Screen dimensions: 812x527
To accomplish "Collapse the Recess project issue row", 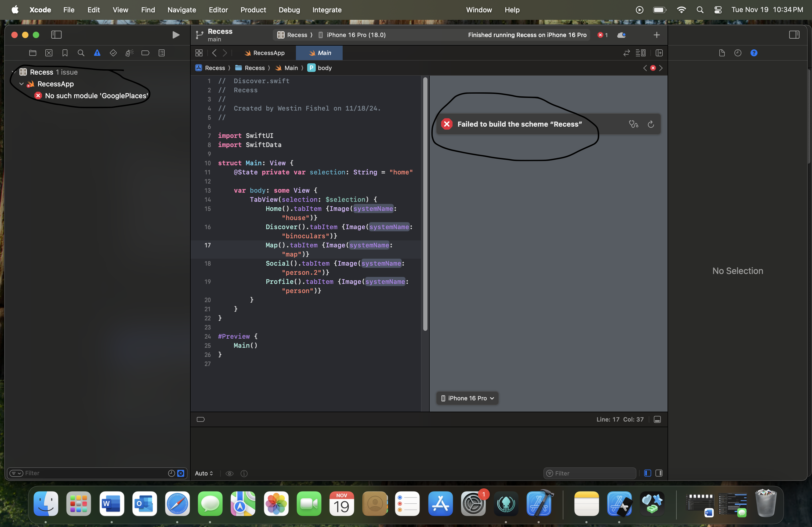I will tap(14, 72).
